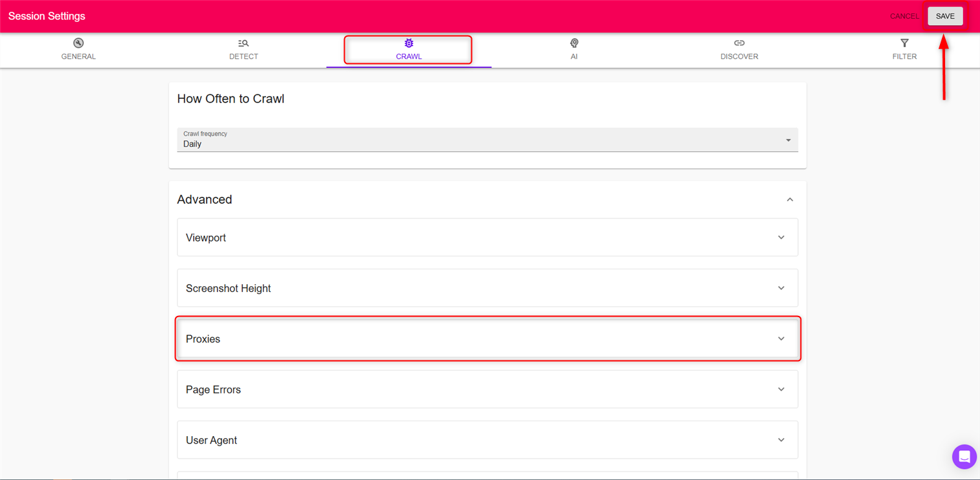Screen dimensions: 980x480
Task: Click the Daily value text
Action: (192, 144)
